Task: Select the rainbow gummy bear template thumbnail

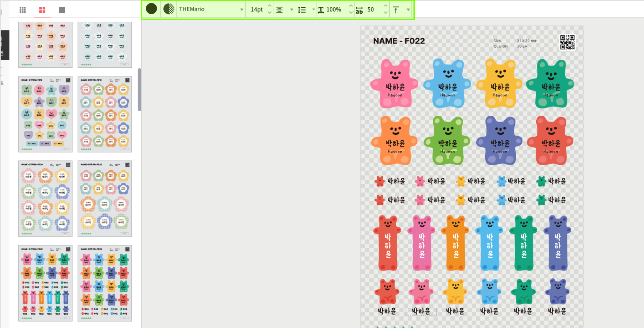Action: click(45, 283)
